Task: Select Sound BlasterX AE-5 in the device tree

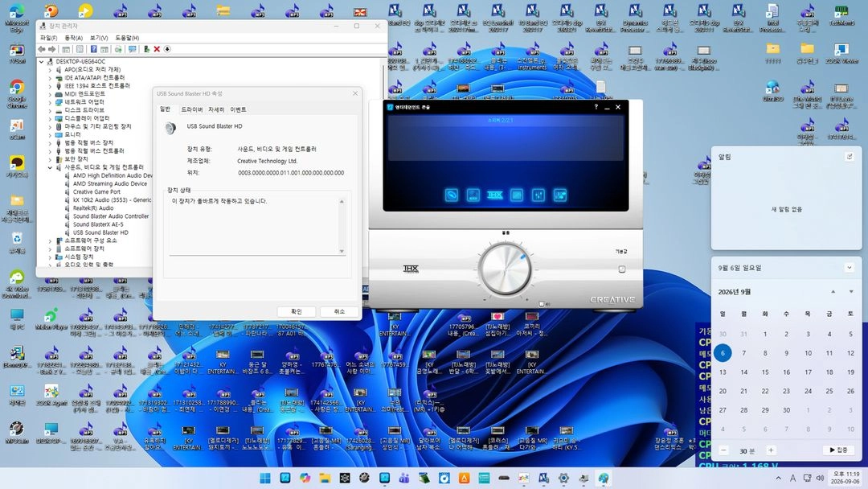Action: pos(98,224)
